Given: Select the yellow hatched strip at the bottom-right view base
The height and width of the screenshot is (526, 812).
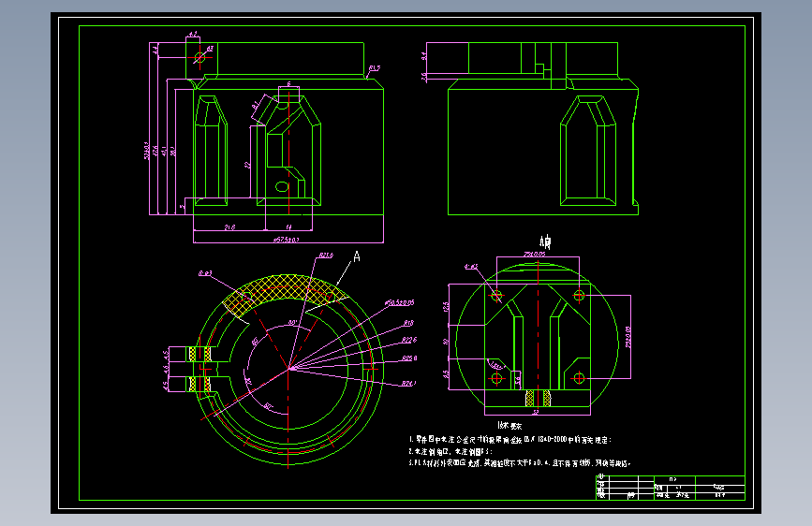Looking at the screenshot, I should click(538, 398).
